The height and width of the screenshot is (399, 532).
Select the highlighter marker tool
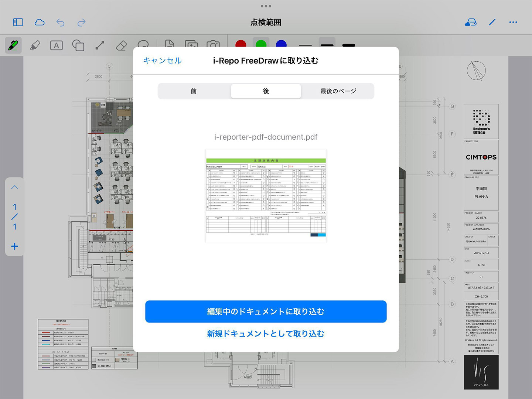(35, 45)
